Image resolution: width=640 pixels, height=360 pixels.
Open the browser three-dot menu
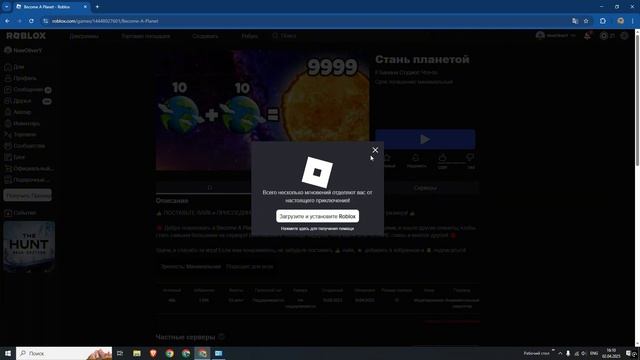[633, 21]
